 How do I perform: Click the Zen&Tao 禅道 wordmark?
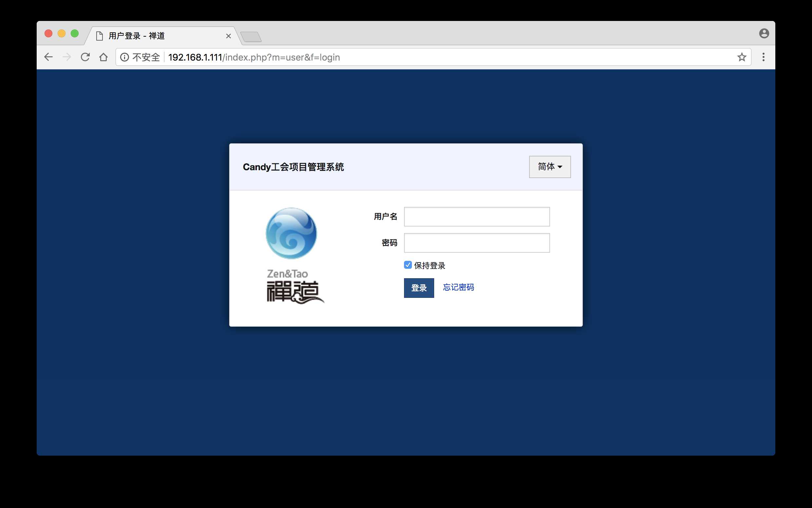pos(295,286)
